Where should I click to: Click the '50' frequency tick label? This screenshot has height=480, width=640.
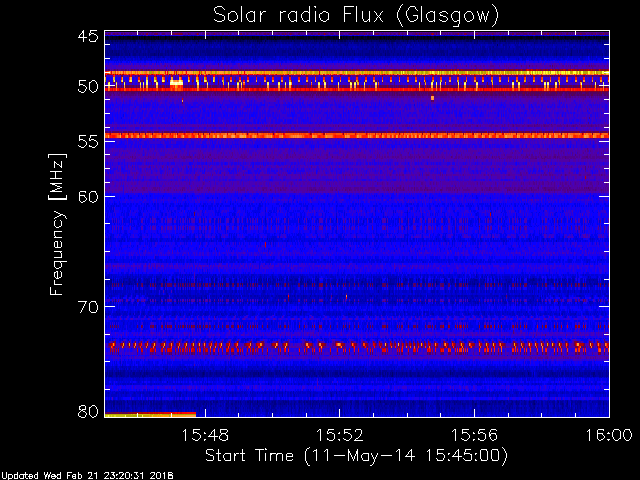click(x=88, y=86)
